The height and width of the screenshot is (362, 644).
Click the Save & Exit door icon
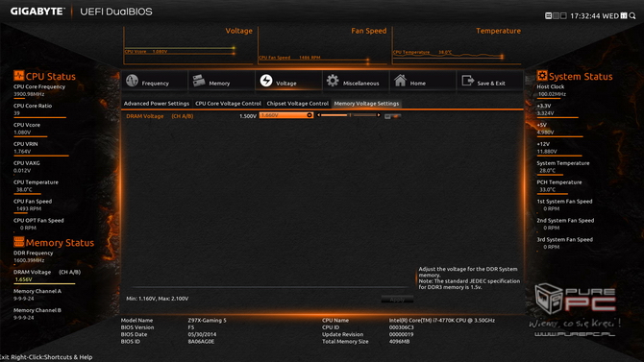pyautogui.click(x=468, y=81)
